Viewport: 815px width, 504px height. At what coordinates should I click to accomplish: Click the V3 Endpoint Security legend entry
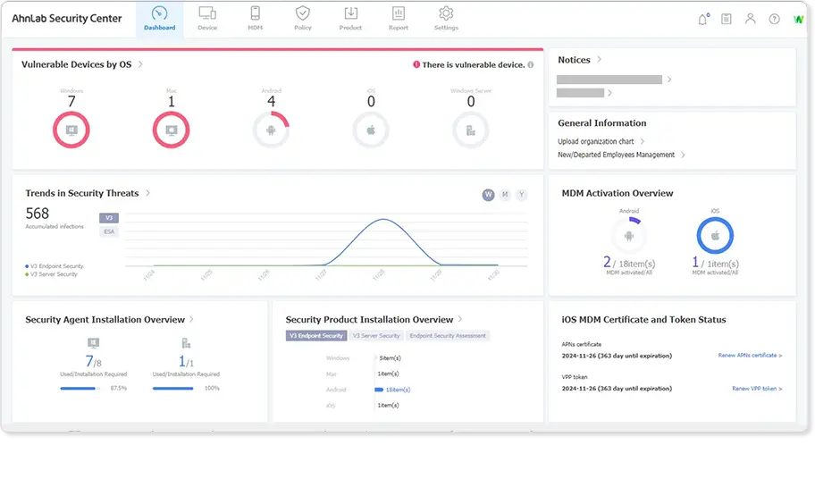coord(54,266)
